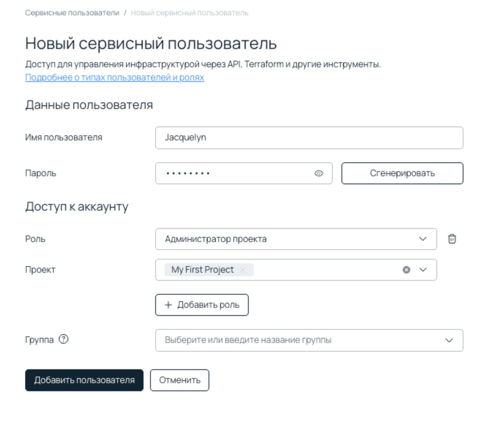Expand the Роль dropdown
Viewport: 504px width, 427px height.
pyautogui.click(x=423, y=239)
